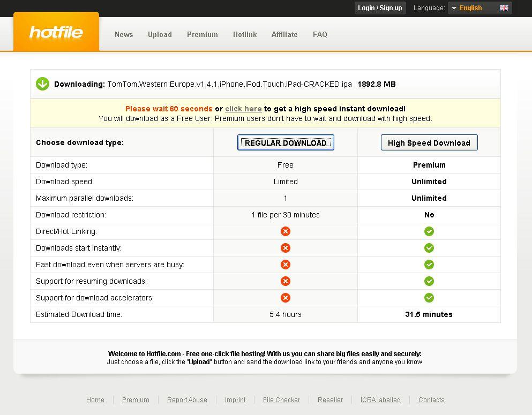Click the 'Downloading:' label
This screenshot has height=415, width=532.
tap(79, 84)
